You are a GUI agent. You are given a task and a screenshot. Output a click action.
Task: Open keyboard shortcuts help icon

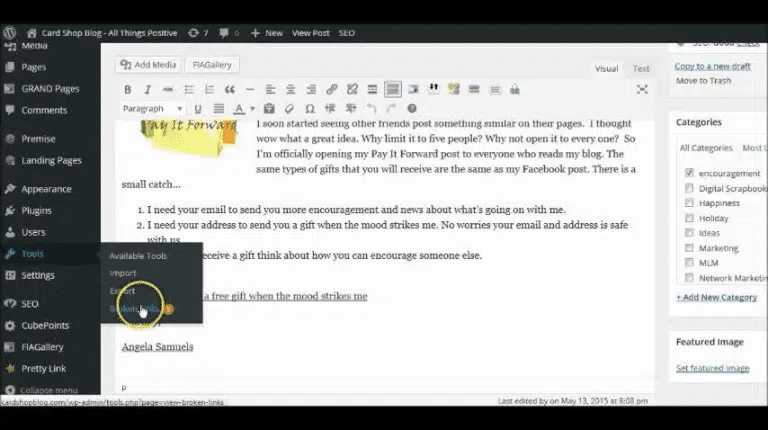410,109
